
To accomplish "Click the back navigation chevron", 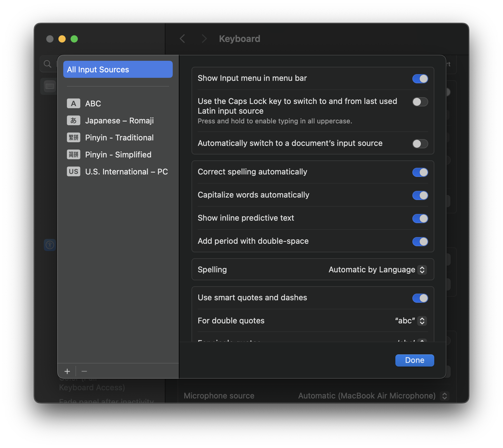I will pos(182,39).
